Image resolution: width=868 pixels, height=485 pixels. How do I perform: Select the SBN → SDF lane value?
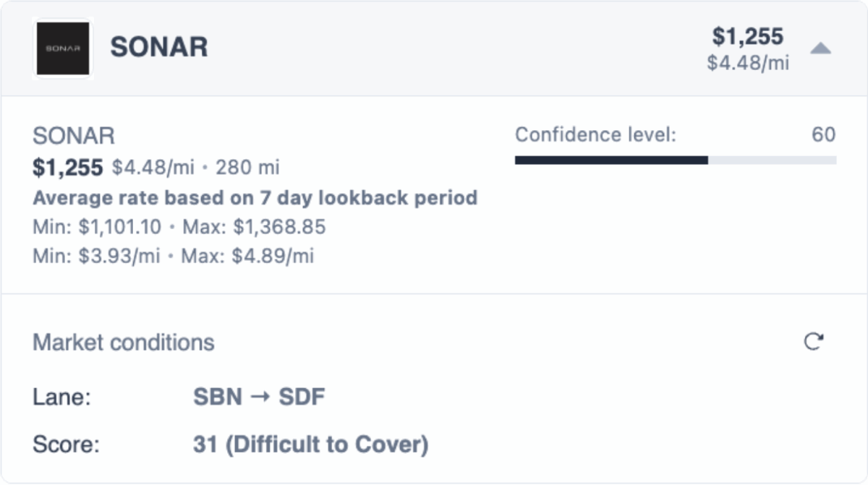pyautogui.click(x=259, y=397)
